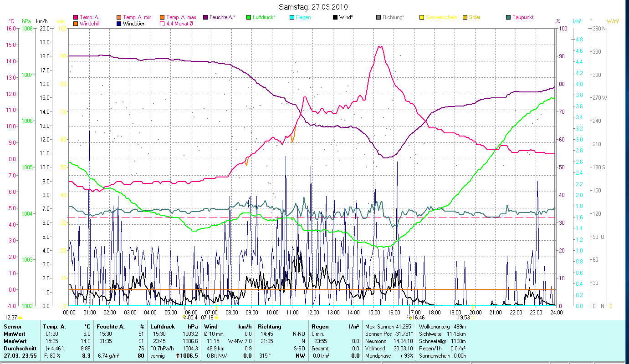Image resolution: width=629 pixels, height=364 pixels.
Task: Click the Richtung column header
Action: (270, 326)
